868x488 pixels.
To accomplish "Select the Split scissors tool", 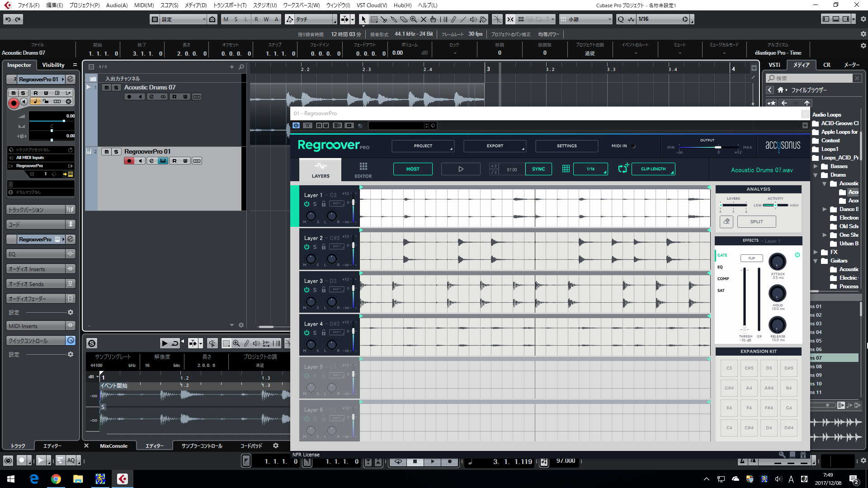I will pyautogui.click(x=384, y=19).
